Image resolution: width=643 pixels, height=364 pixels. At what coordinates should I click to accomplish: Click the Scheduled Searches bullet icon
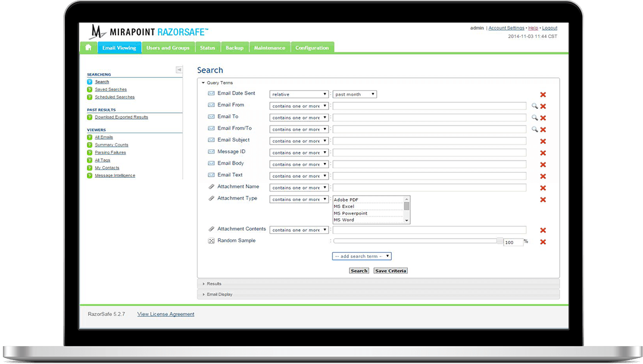pos(89,97)
